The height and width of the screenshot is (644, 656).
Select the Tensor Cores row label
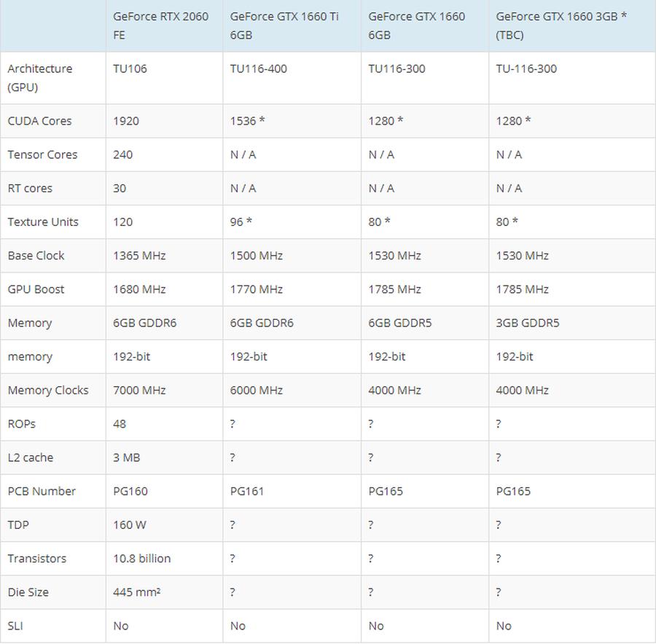42,154
